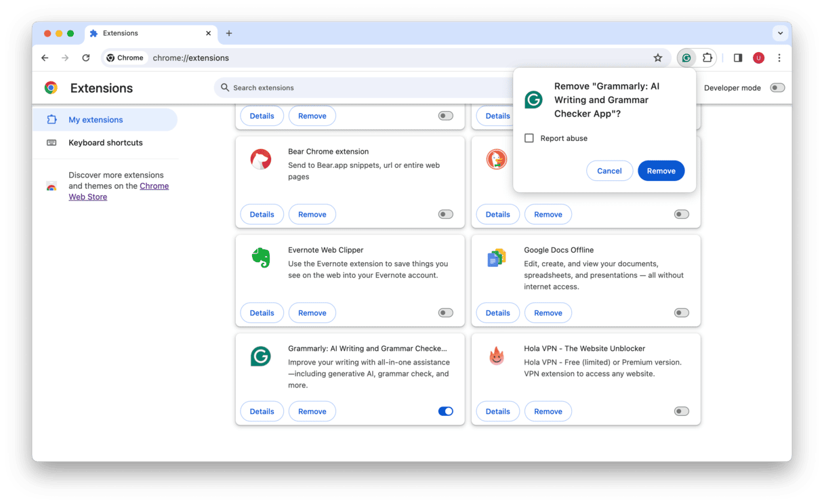Screen dimensions: 824x504
Task: Click the Grammarly icon in the toolbar
Action: (x=686, y=58)
